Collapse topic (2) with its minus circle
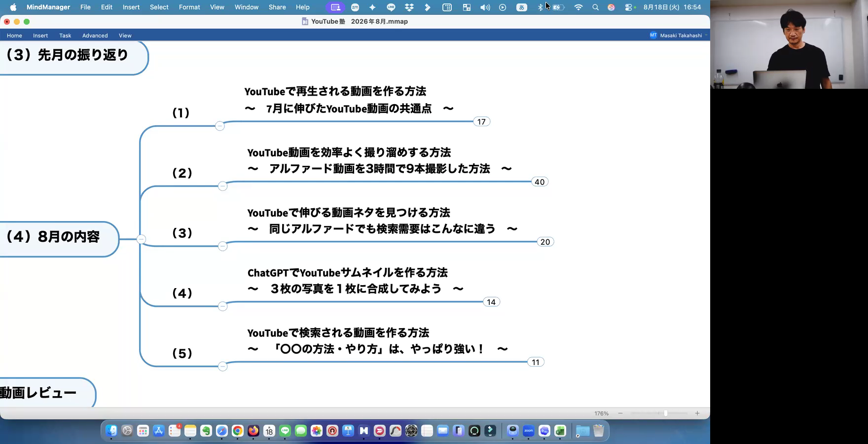This screenshot has width=868, height=444. coord(222,186)
